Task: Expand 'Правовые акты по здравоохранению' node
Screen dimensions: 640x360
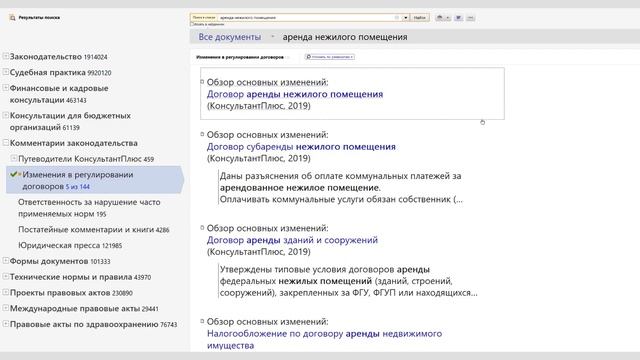Action: pos(6,324)
